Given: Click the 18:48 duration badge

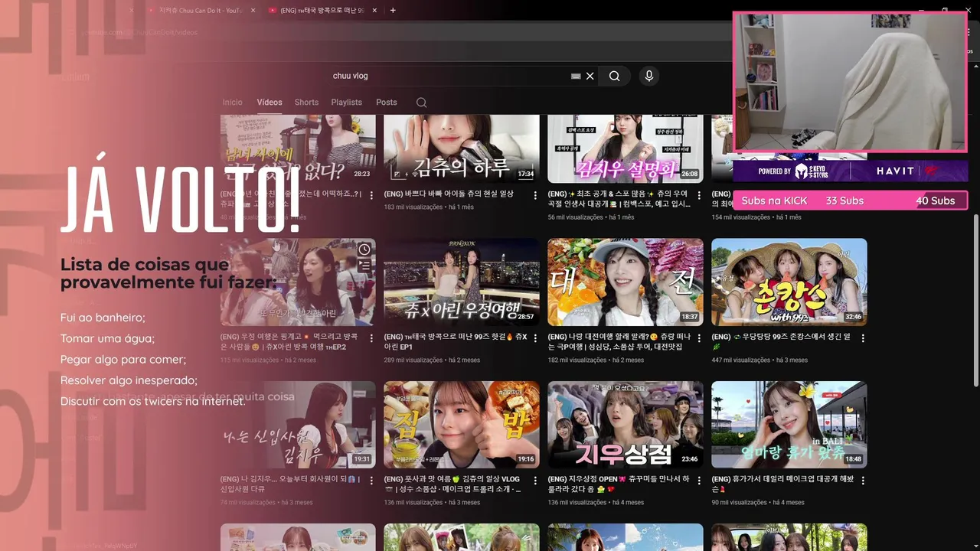Looking at the screenshot, I should pyautogui.click(x=853, y=459).
